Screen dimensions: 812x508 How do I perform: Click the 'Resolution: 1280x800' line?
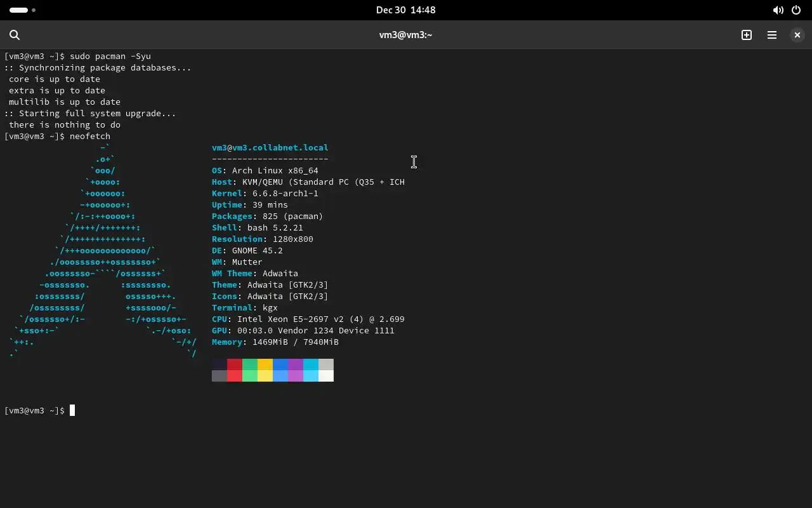(263, 239)
